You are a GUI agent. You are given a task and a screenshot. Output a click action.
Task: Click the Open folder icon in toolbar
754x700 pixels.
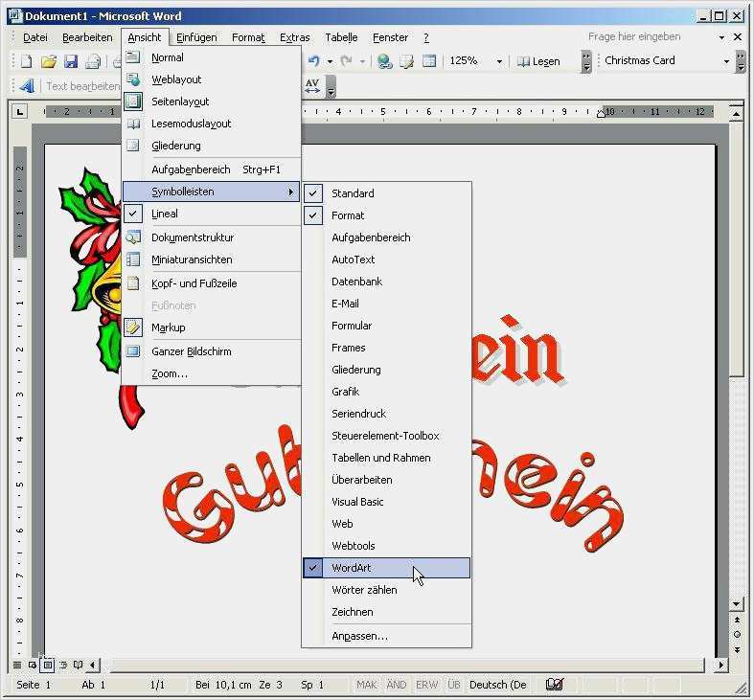click(x=48, y=61)
